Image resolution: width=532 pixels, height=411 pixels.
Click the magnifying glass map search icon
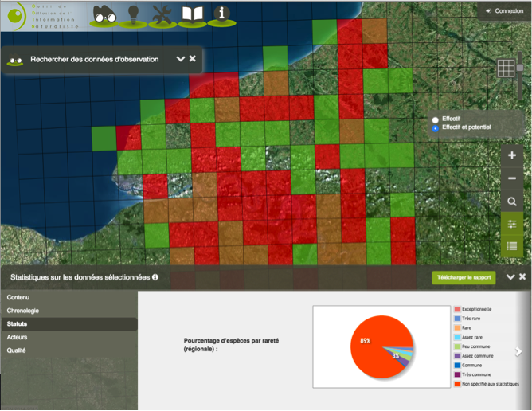512,202
